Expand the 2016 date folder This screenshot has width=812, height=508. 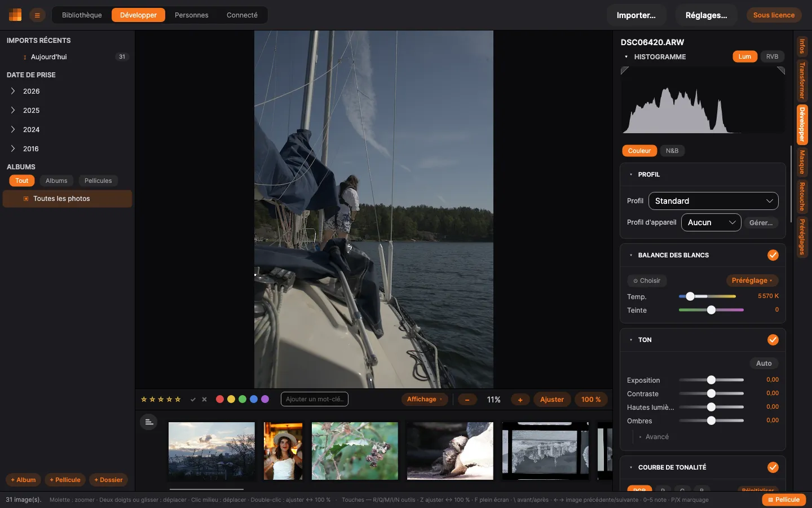tap(13, 148)
